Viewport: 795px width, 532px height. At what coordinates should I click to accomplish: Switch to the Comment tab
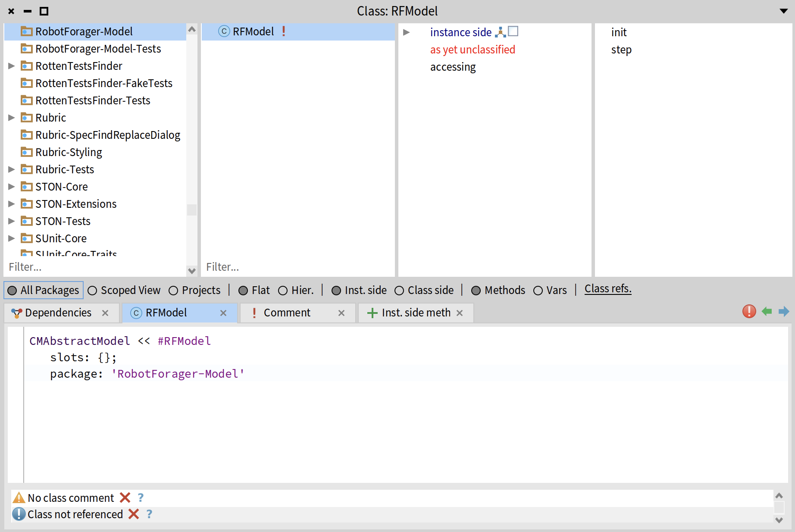pos(287,313)
